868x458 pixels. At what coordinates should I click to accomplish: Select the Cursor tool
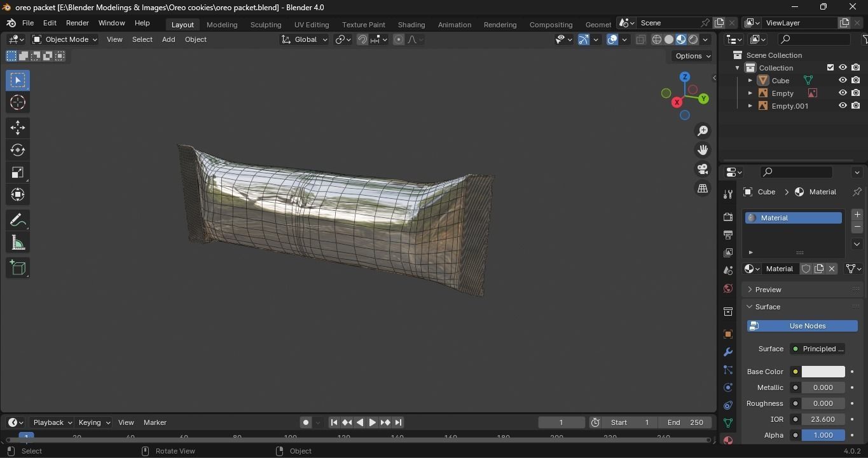coord(18,102)
